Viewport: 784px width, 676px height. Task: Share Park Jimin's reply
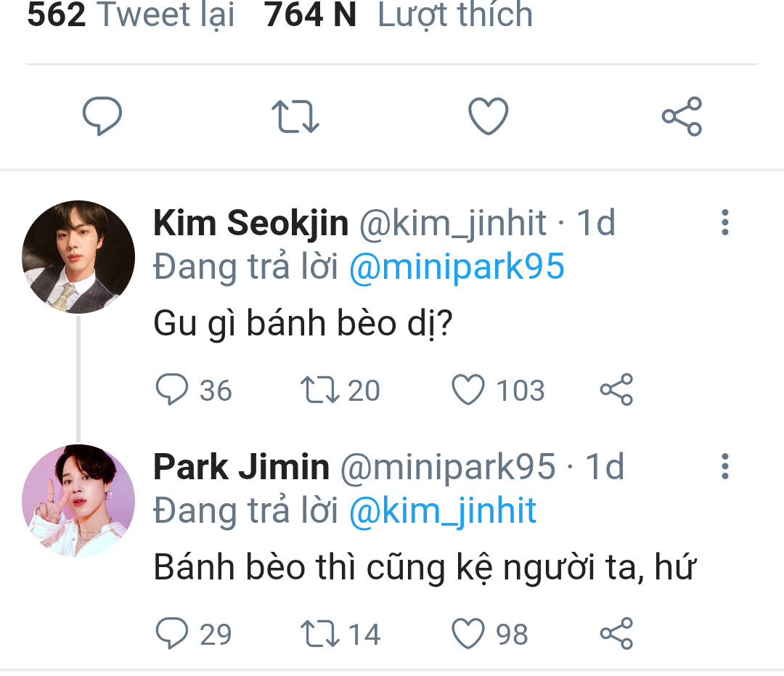click(x=616, y=634)
